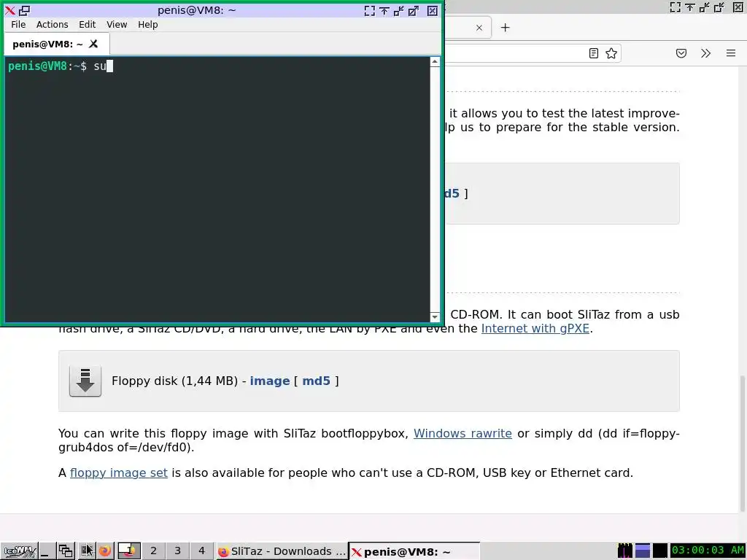Switch to workspace 3

(177, 551)
